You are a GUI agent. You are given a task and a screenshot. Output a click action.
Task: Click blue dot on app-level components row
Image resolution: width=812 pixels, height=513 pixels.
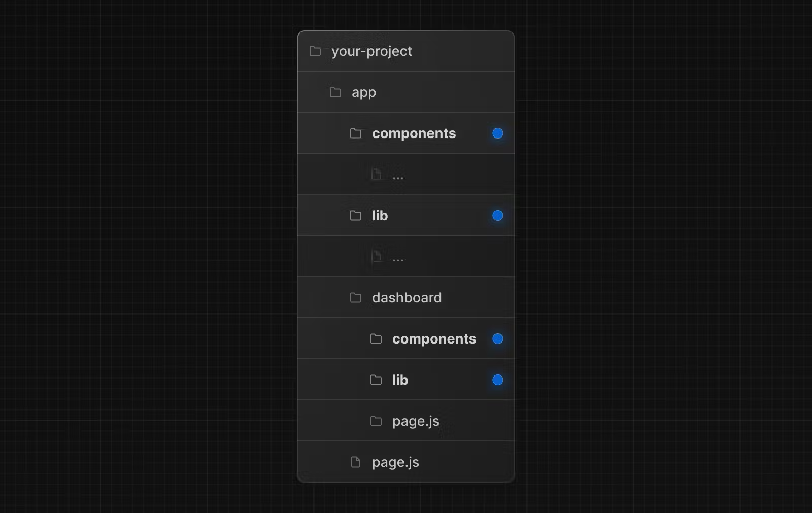tap(498, 133)
